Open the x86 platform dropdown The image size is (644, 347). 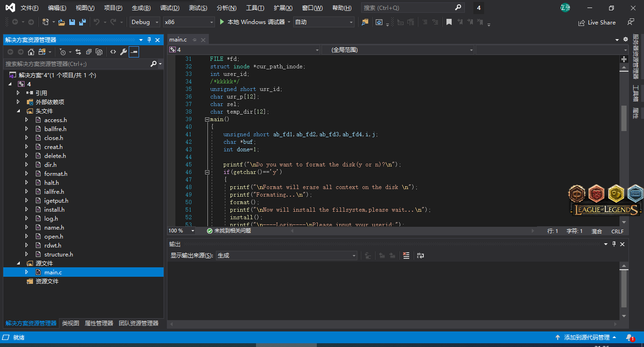coord(189,22)
